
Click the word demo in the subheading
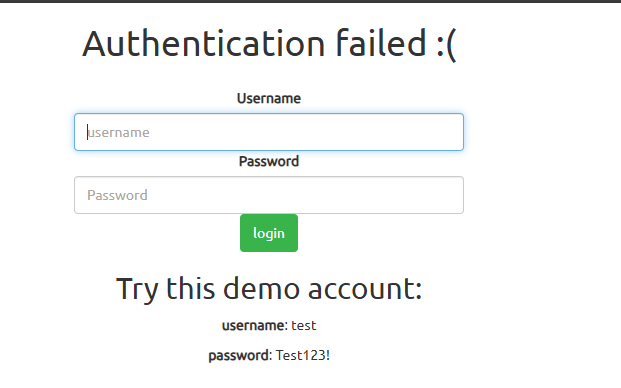[x=261, y=288]
